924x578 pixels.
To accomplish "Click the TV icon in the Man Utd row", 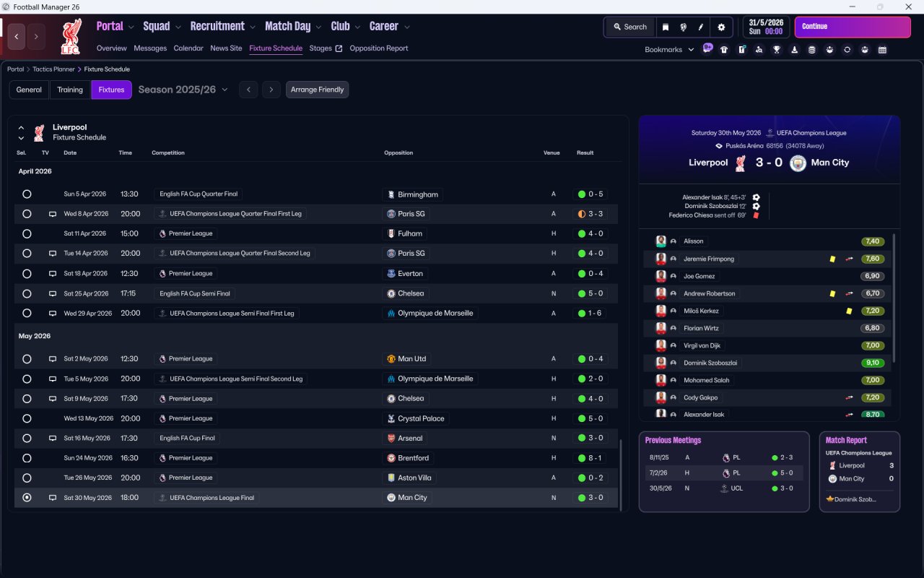I will click(x=52, y=359).
